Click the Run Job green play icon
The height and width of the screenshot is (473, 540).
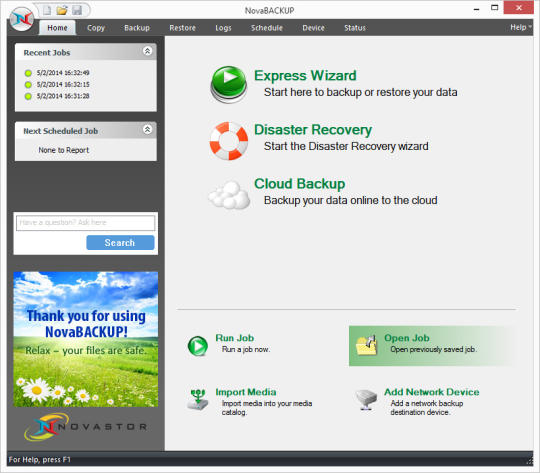pos(198,346)
